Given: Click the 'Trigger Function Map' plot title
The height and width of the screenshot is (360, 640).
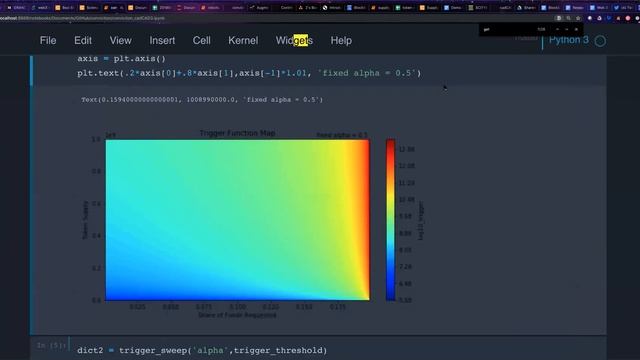Looking at the screenshot, I should 237,133.
